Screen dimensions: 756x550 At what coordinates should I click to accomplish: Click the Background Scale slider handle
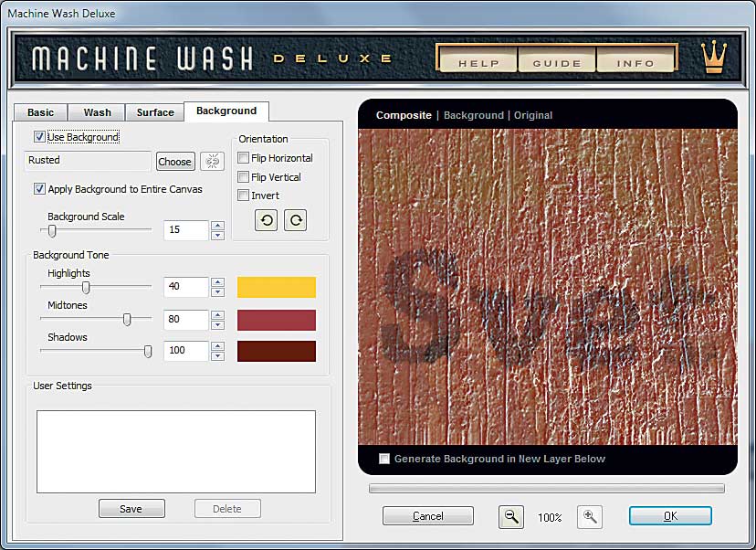[52, 231]
